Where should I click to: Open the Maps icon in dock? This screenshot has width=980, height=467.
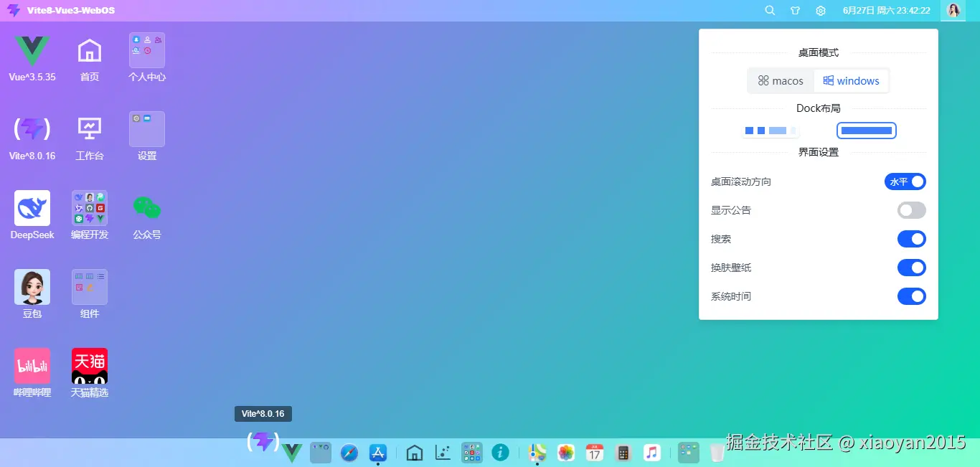pyautogui.click(x=537, y=453)
